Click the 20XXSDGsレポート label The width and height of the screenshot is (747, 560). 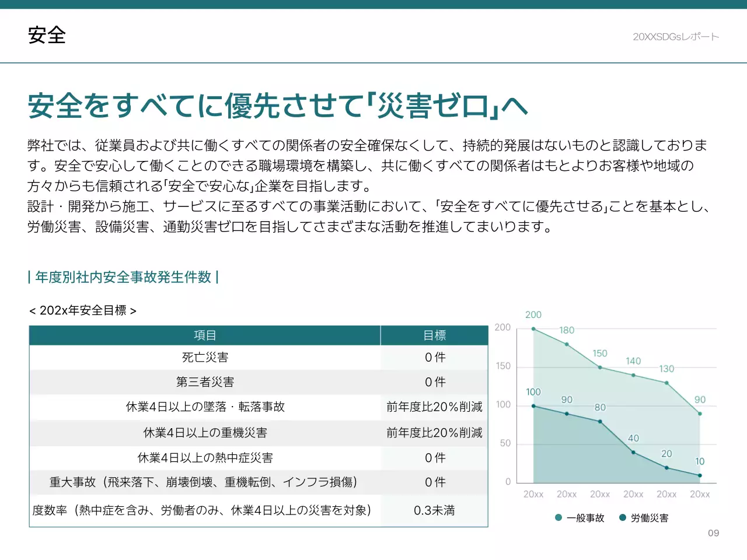click(675, 36)
